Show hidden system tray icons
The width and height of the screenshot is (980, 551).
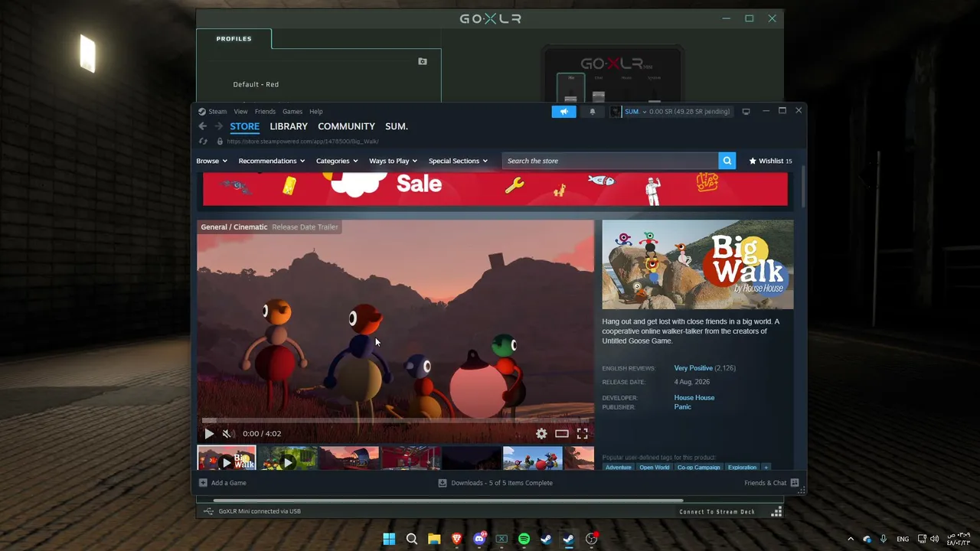pyautogui.click(x=850, y=539)
